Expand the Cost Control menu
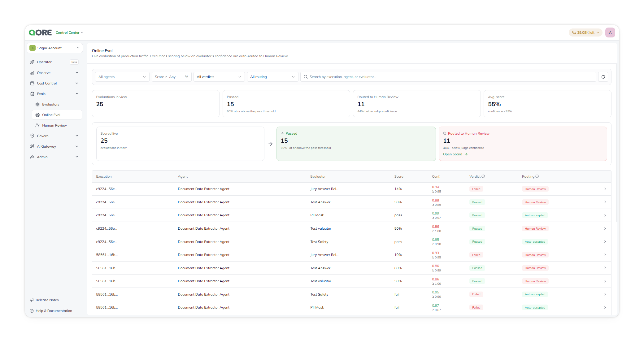Screen dimensions: 644x342 pos(54,83)
